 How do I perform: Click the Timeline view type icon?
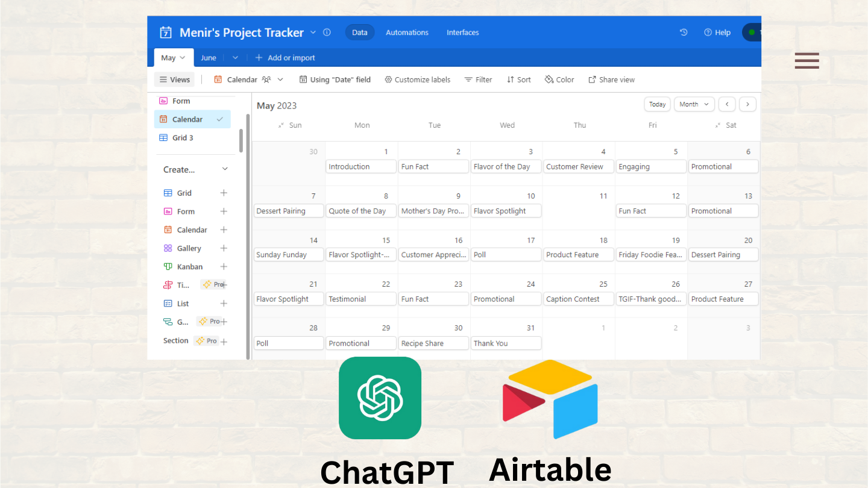(168, 285)
